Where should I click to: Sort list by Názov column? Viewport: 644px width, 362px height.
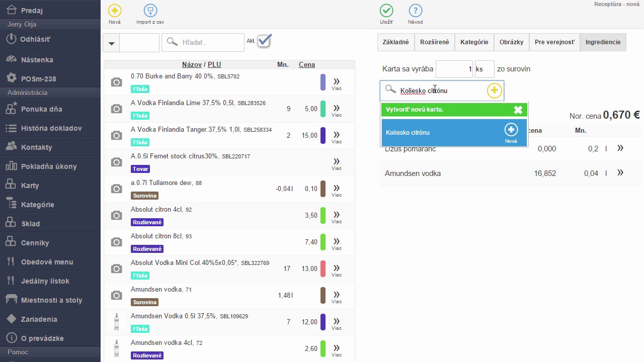point(192,64)
